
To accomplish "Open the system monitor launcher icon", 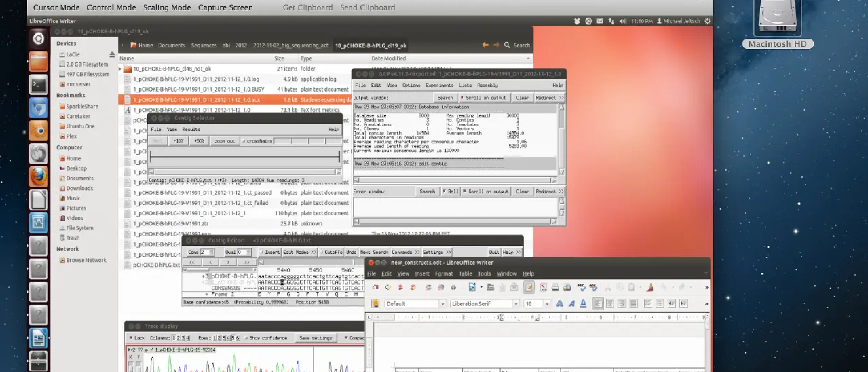I will [x=38, y=222].
